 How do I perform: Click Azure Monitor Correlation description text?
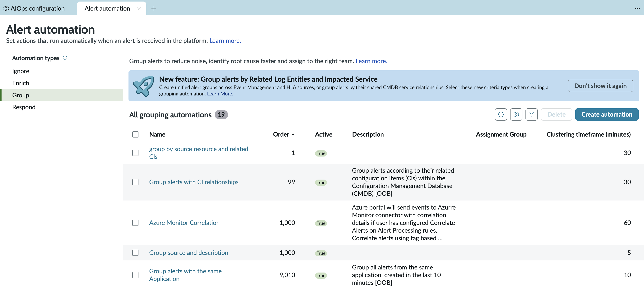[404, 223]
